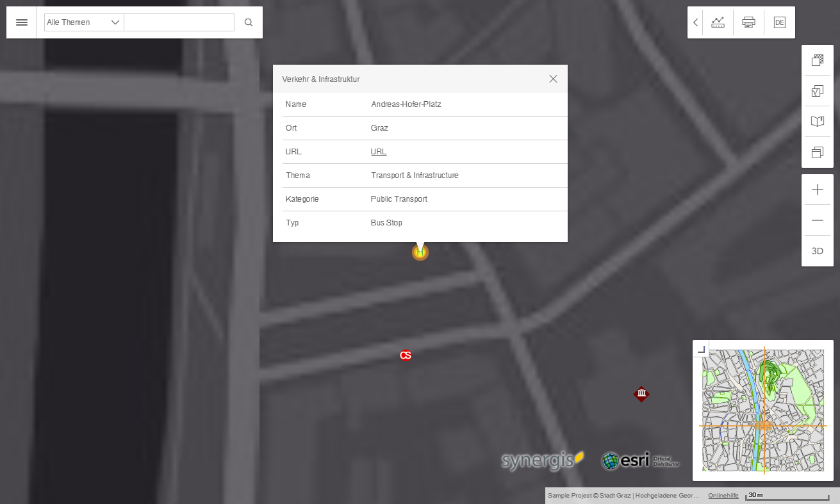840x504 pixels.
Task: Switch language via the DE icon
Action: tap(779, 22)
